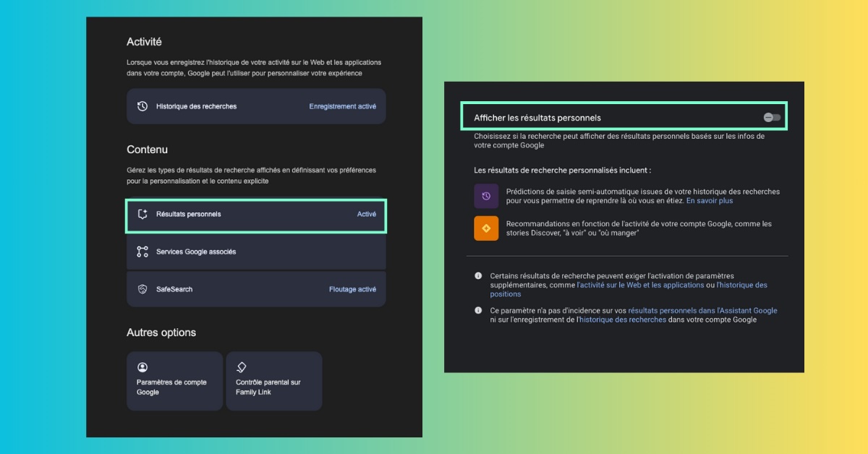Click the account avatar icon in Paramètres de compte Google
The image size is (868, 454).
pos(142,367)
